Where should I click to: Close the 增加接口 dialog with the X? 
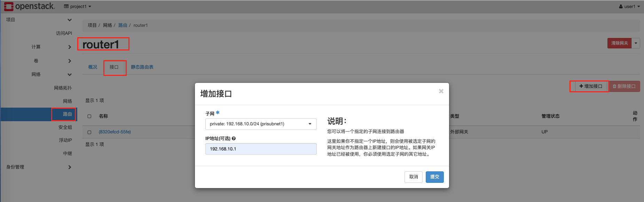click(x=441, y=91)
